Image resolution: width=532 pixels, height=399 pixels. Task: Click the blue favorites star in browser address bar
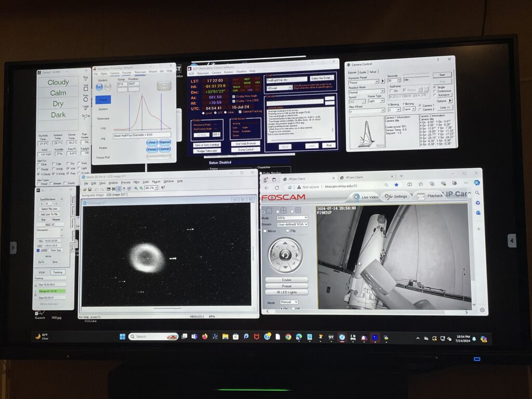(x=396, y=185)
